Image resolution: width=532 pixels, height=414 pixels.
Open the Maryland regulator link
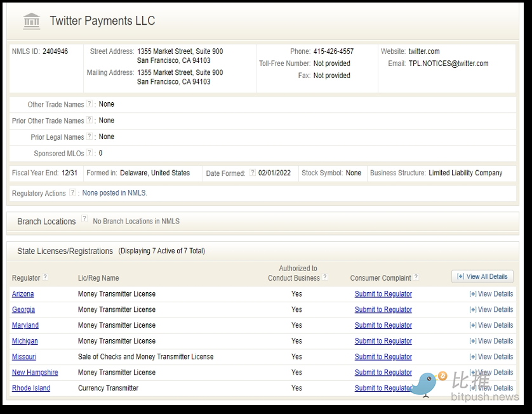(x=25, y=325)
